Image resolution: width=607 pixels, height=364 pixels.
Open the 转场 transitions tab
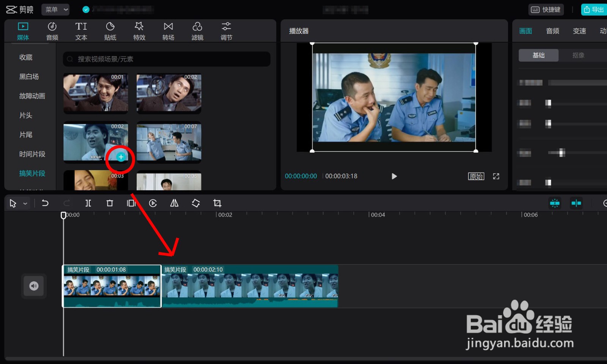pos(168,31)
